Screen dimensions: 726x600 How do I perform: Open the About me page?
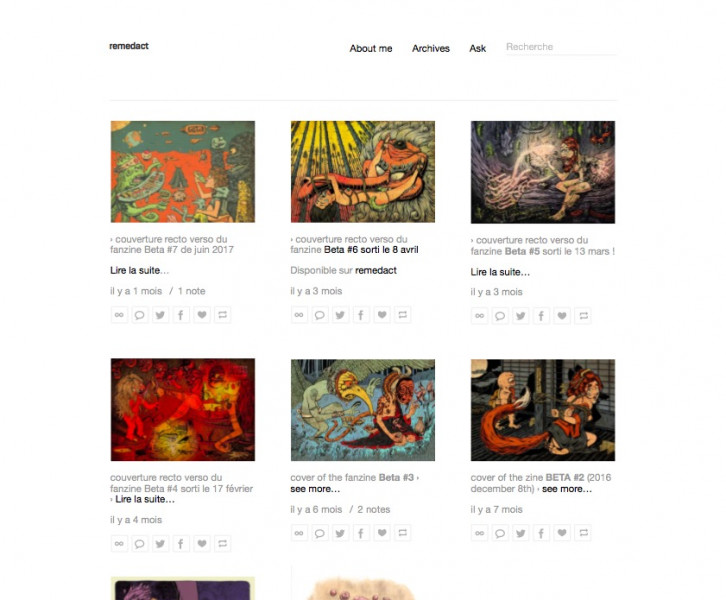click(371, 48)
